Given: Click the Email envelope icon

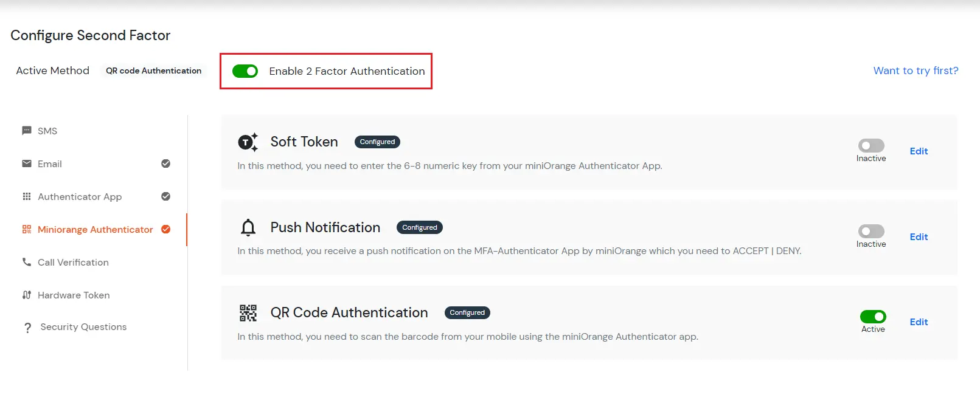Looking at the screenshot, I should [27, 164].
